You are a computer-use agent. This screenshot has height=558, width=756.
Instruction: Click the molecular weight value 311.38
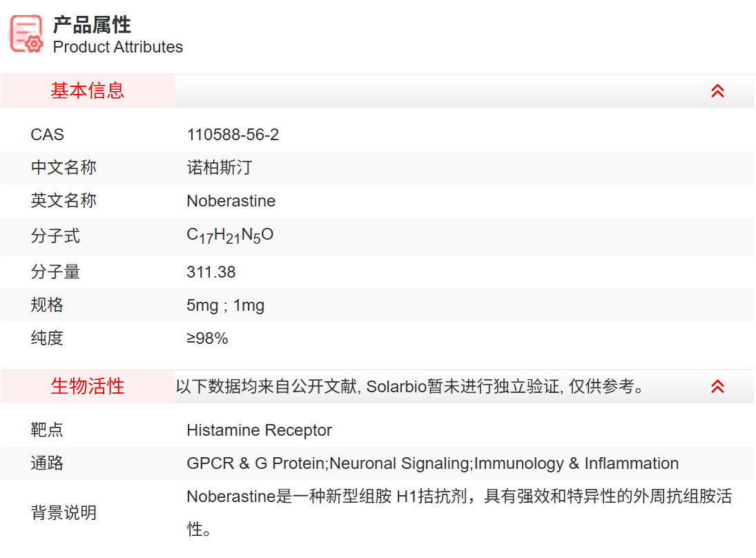(x=211, y=272)
